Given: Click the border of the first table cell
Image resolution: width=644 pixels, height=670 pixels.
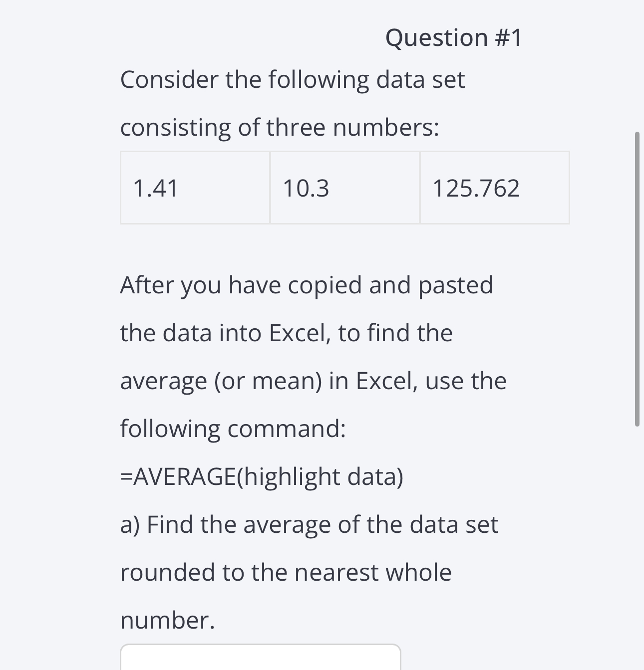Looking at the screenshot, I should [120, 188].
